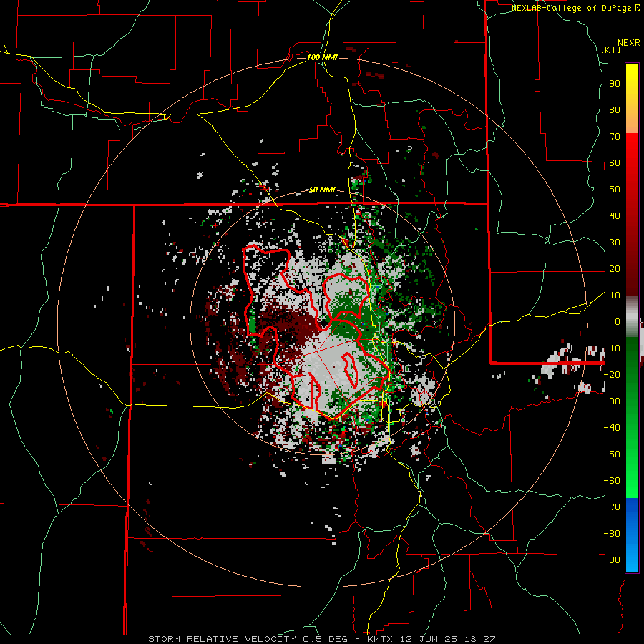
Task: Select the -80 value on the velocity scale
Action: 612,534
